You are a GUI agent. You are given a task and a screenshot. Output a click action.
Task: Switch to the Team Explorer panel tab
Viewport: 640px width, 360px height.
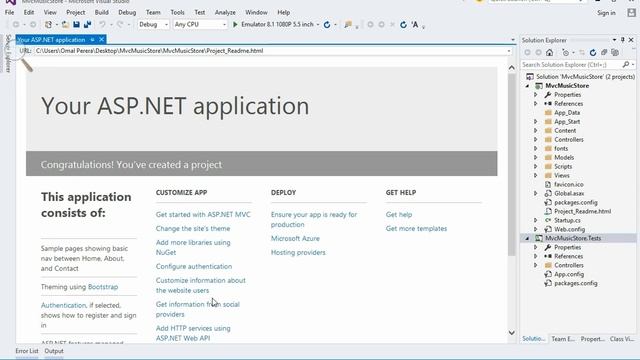coord(563,339)
